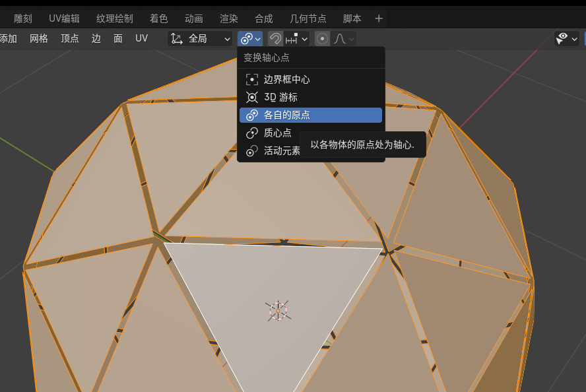Select 边界框中心 pivot option

311,80
